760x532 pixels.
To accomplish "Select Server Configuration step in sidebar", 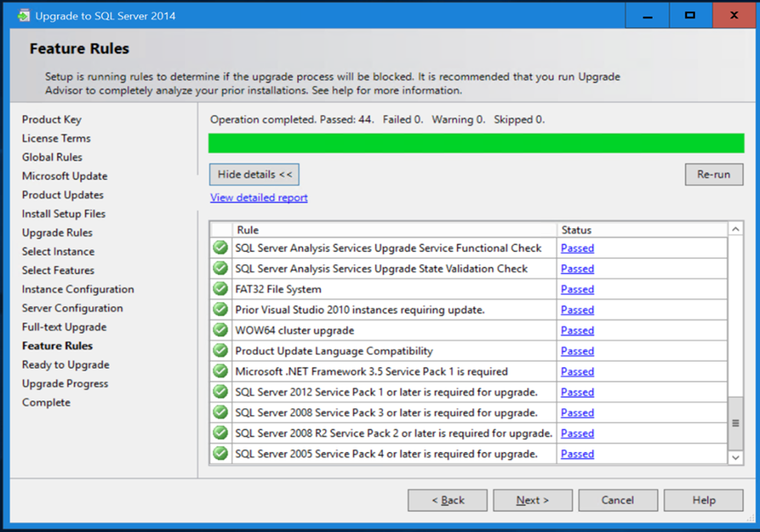I will (x=73, y=308).
